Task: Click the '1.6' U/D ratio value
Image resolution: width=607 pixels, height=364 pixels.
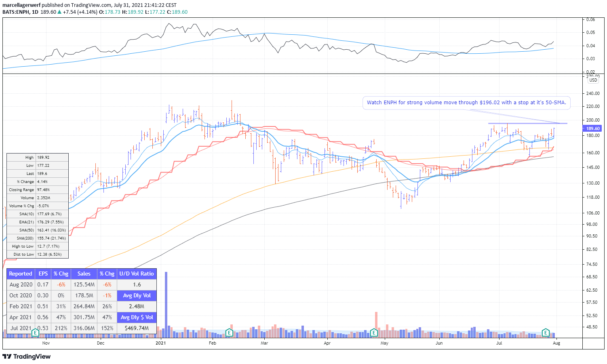Action: click(137, 285)
